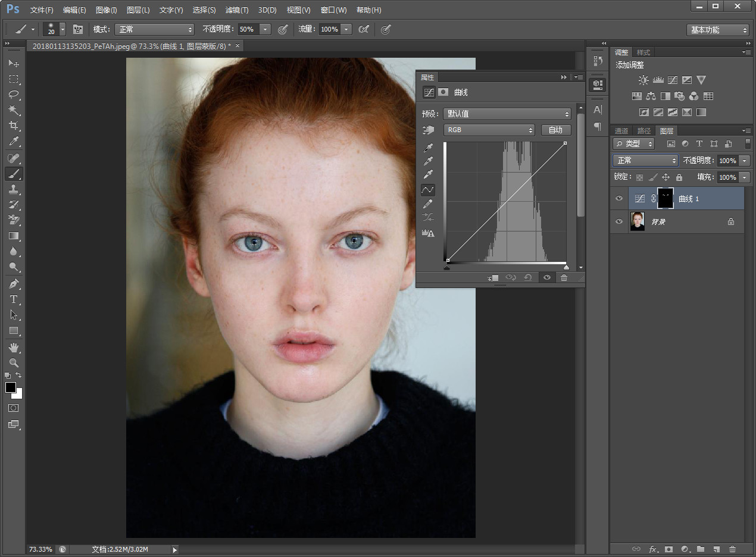Select the Magic Wand tool
756x557 pixels.
pos(14,110)
